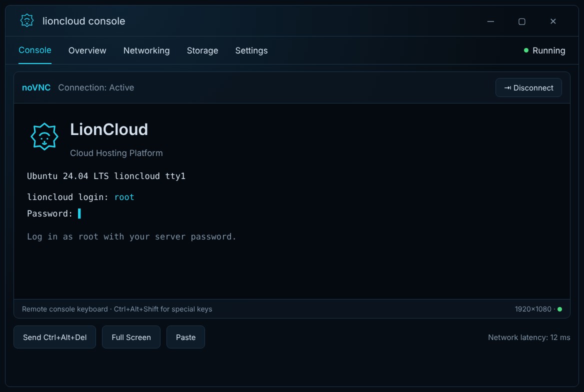Click the noVNC label
The image size is (584, 392).
[36, 87]
